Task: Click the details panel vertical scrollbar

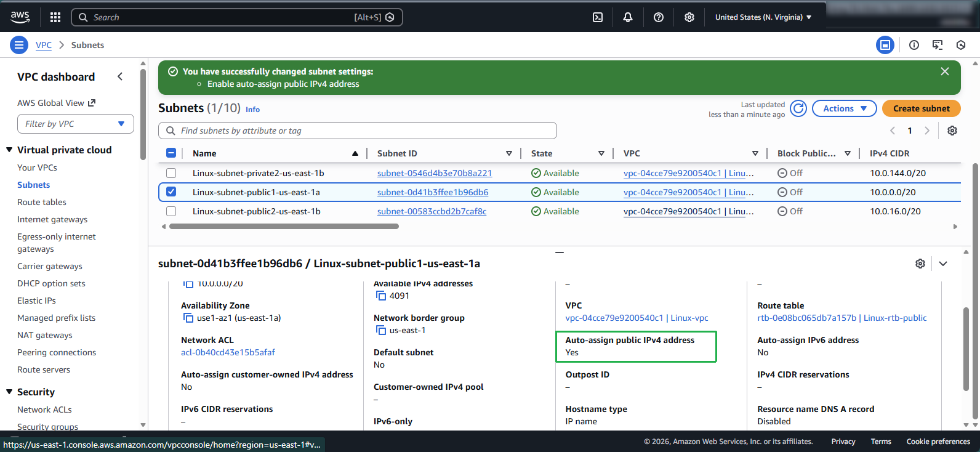Action: click(966, 349)
